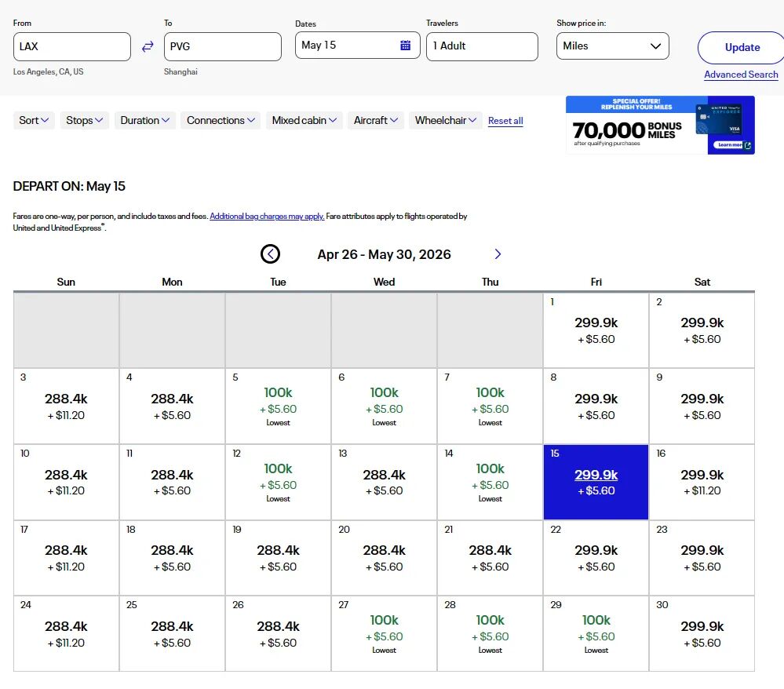Image resolution: width=784 pixels, height=689 pixels.
Task: Expand the Stops filter
Action: tap(85, 120)
